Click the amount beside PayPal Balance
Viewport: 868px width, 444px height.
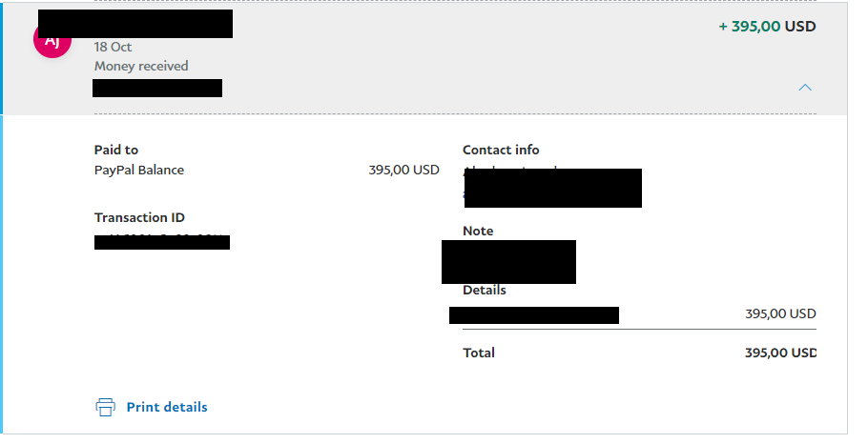(x=404, y=170)
